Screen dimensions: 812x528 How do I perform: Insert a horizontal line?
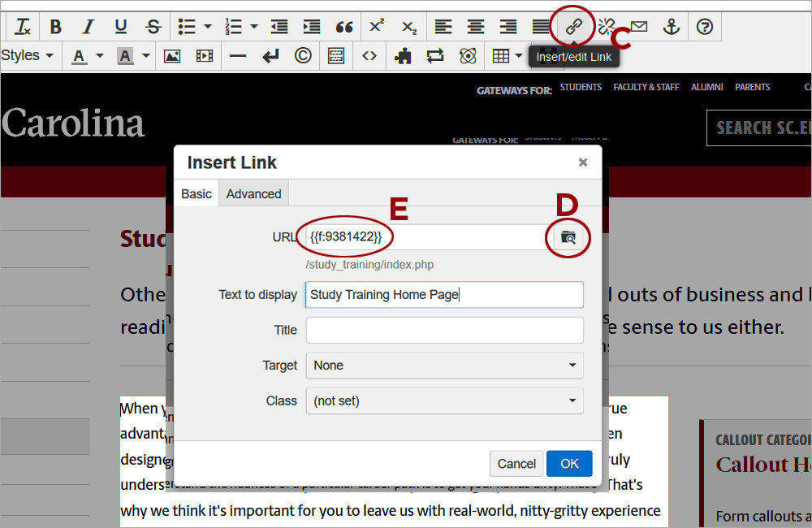click(x=237, y=55)
